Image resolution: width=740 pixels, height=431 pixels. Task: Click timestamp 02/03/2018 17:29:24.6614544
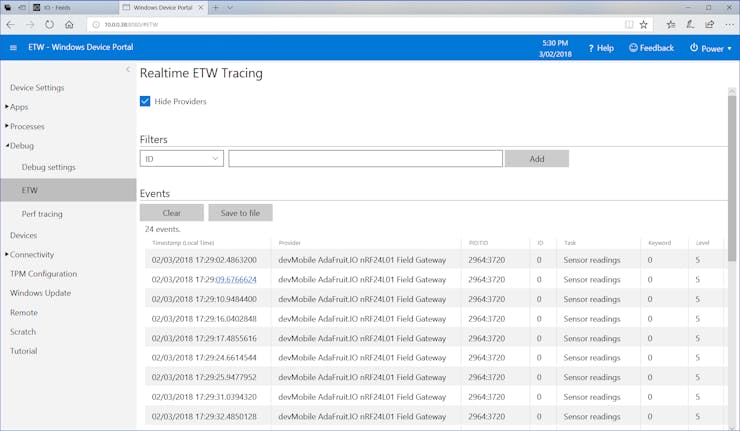coord(204,358)
